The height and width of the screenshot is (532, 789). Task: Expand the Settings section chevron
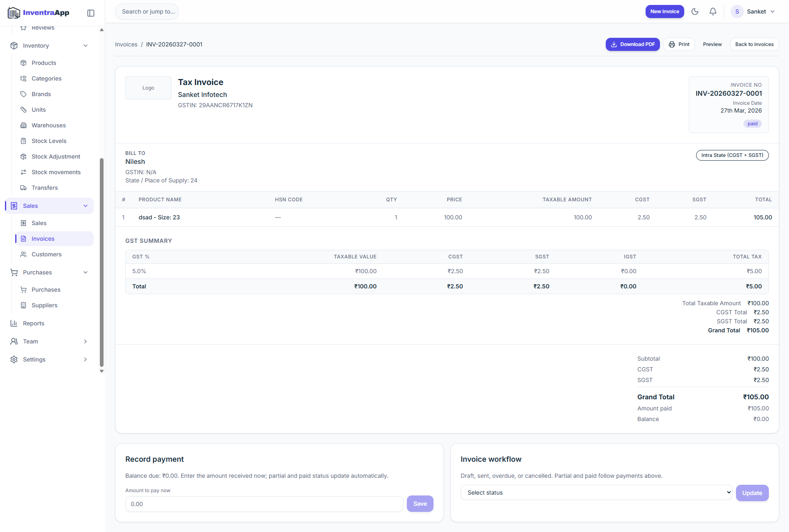pyautogui.click(x=85, y=359)
